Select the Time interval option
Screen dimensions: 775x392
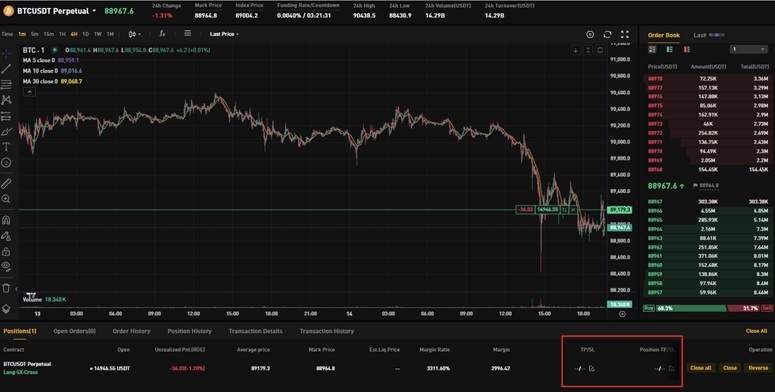click(x=7, y=34)
